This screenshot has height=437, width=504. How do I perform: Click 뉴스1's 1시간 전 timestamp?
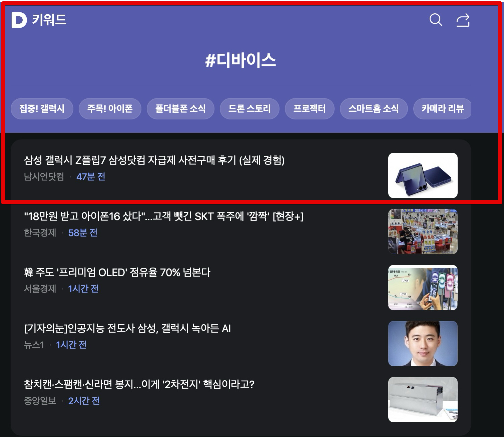pyautogui.click(x=71, y=345)
